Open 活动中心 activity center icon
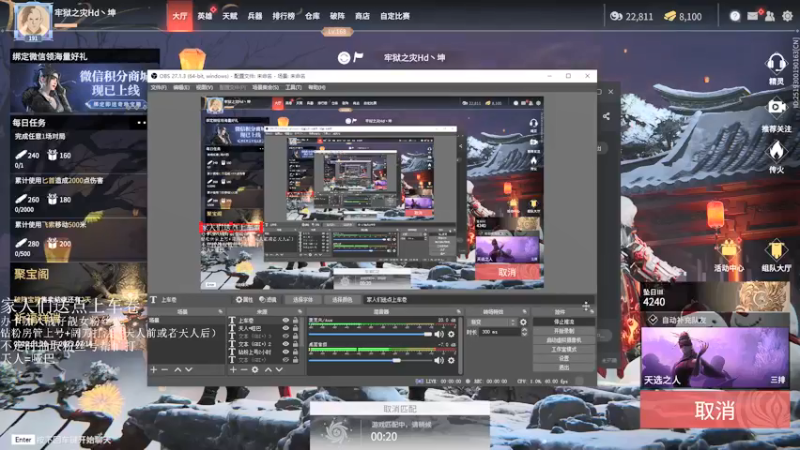 tap(729, 250)
